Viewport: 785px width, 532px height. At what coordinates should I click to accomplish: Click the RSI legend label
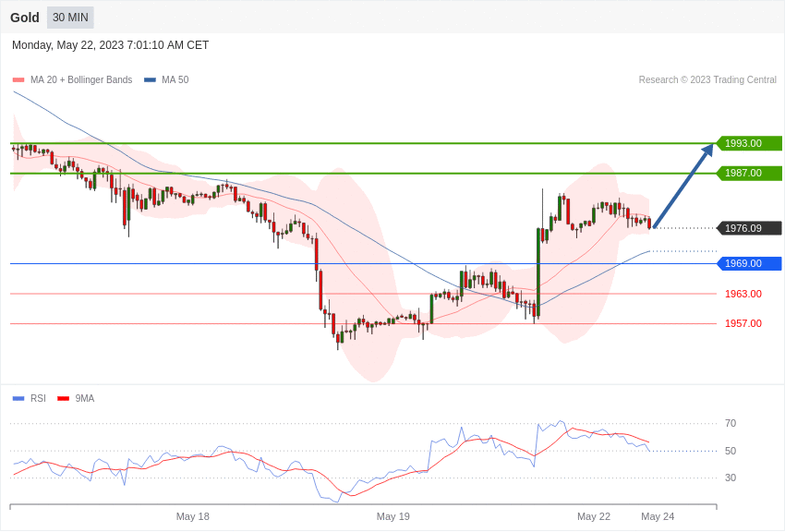tap(38, 398)
